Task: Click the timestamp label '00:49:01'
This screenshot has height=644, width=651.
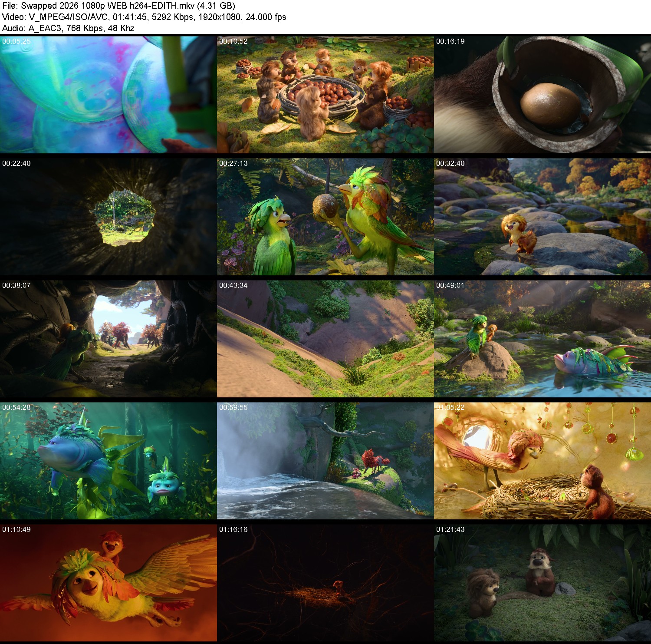Action: pos(450,285)
